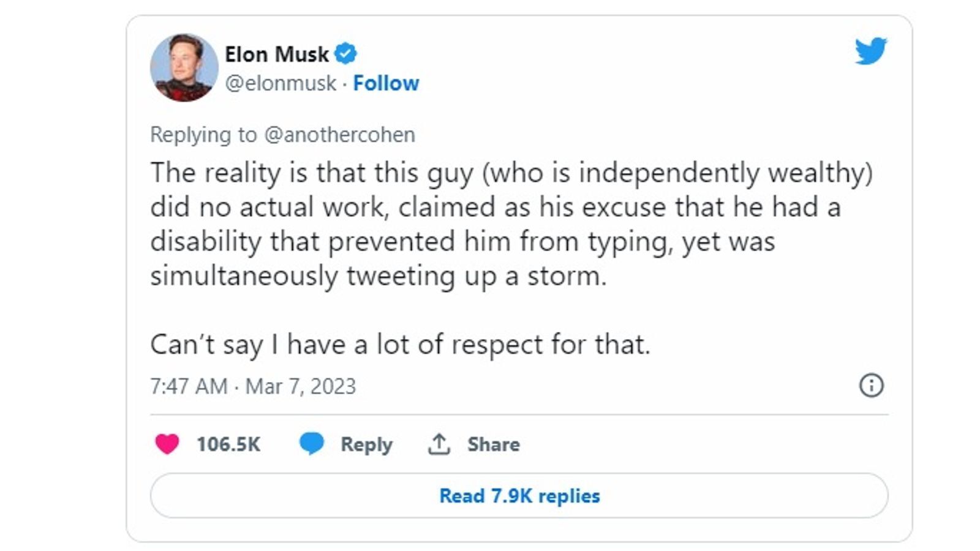The height and width of the screenshot is (551, 980).
Task: Click the blue verified badge
Action: click(x=345, y=54)
